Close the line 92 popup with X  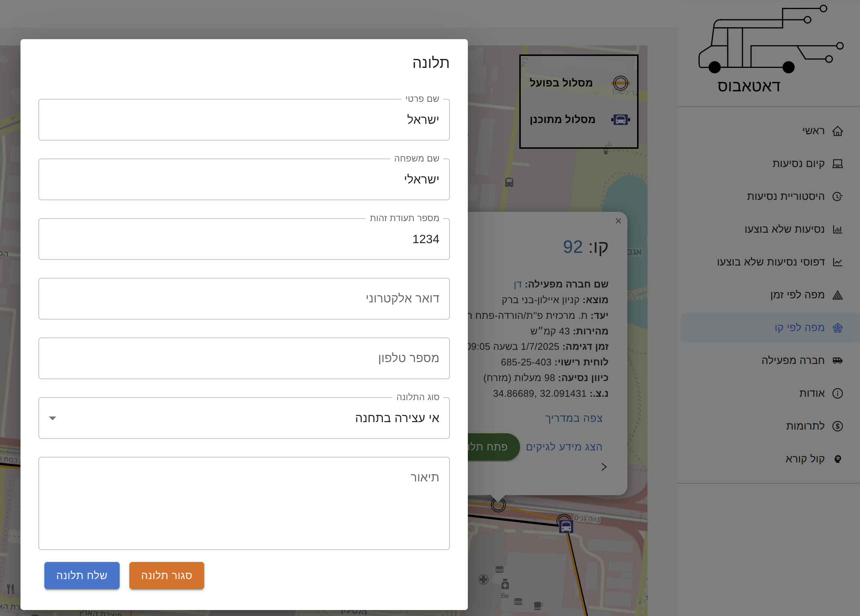coord(618,221)
